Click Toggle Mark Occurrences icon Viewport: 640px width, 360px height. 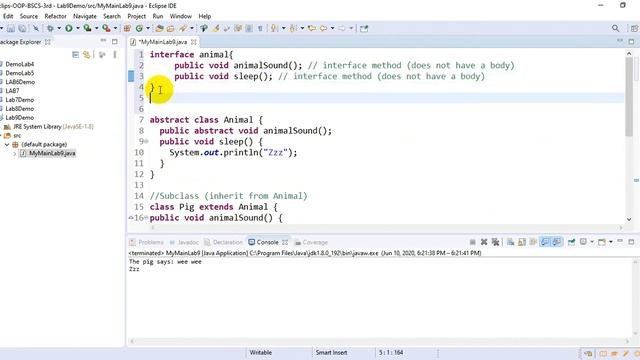point(216,28)
